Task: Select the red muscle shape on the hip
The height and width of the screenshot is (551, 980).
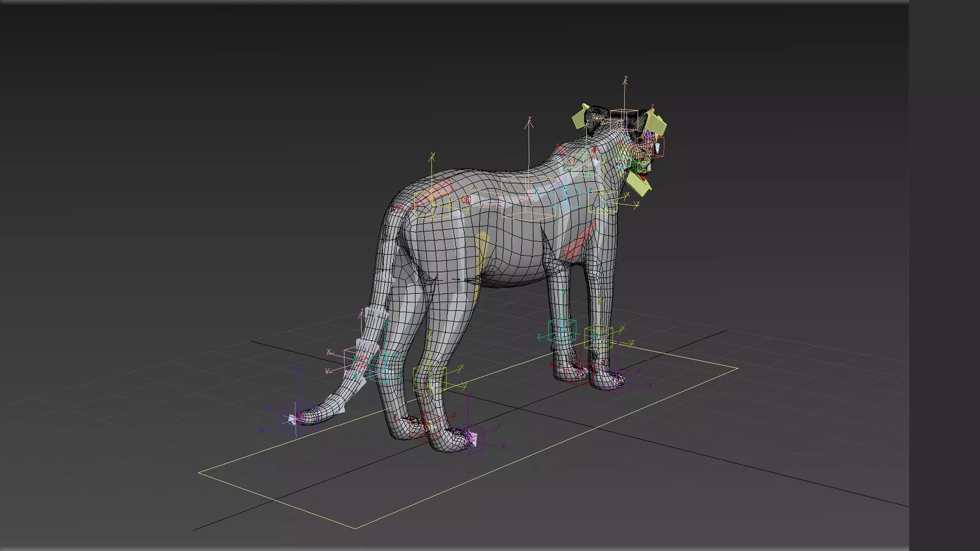Action: pos(435,192)
